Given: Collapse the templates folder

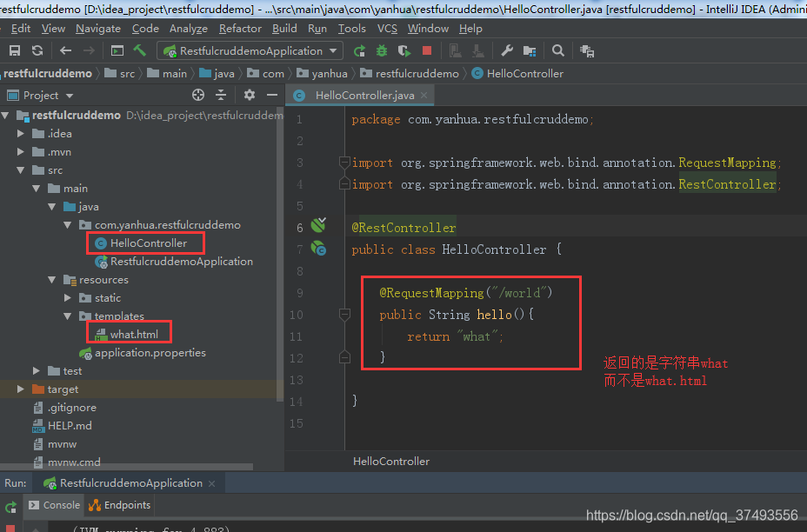Looking at the screenshot, I should point(68,316).
